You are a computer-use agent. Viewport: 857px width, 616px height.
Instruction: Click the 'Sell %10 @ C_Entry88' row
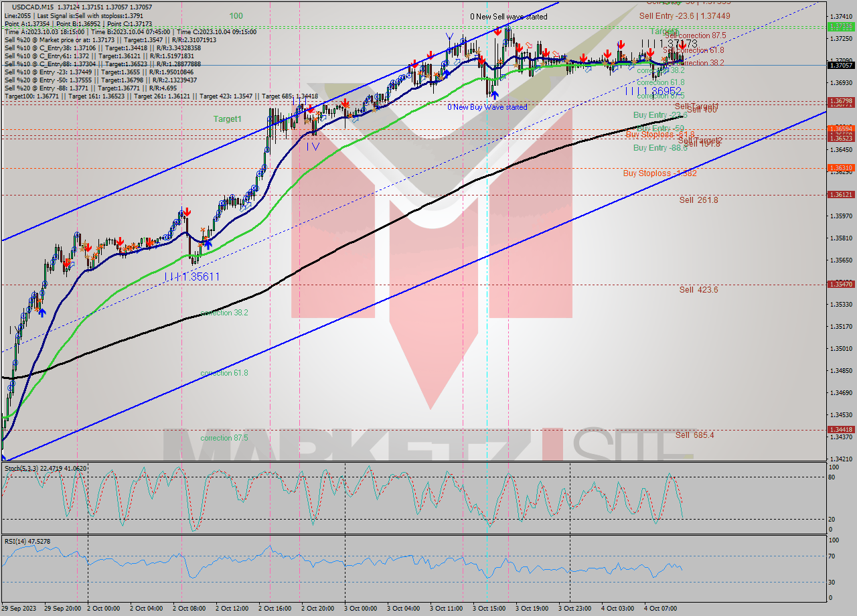tap(102, 64)
